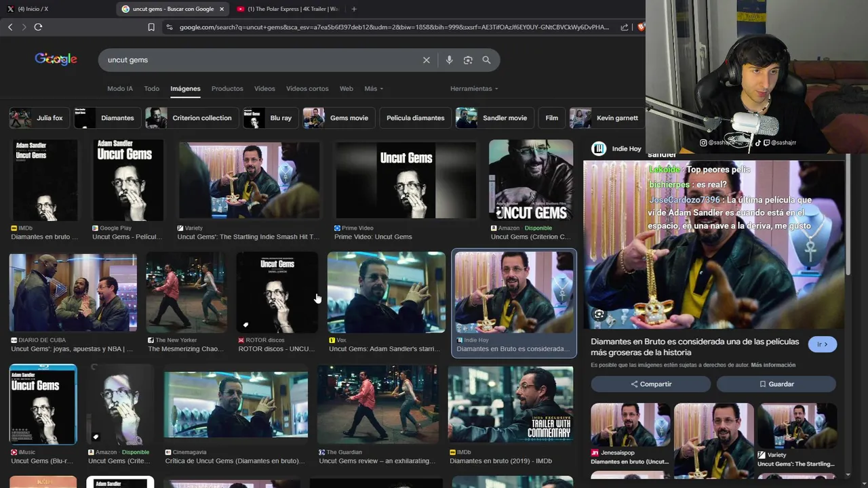The image size is (868, 488).
Task: Open the Web results tab
Action: point(347,89)
